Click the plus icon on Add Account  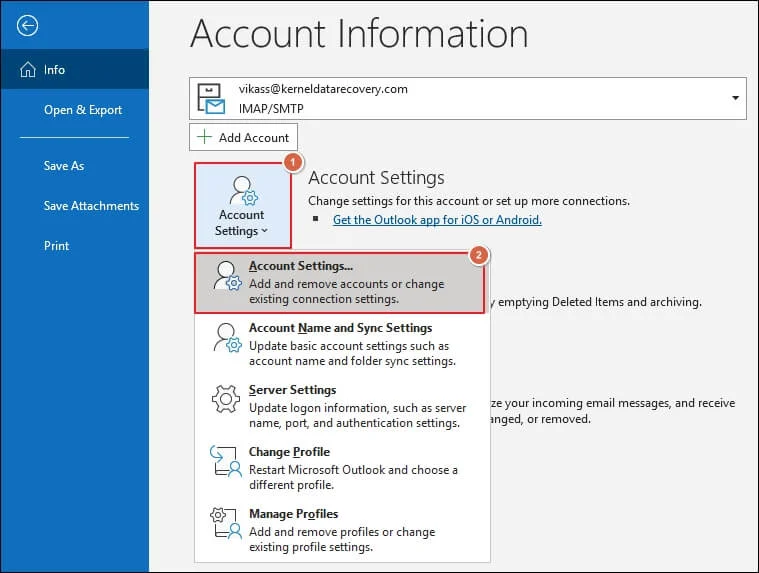(x=205, y=137)
